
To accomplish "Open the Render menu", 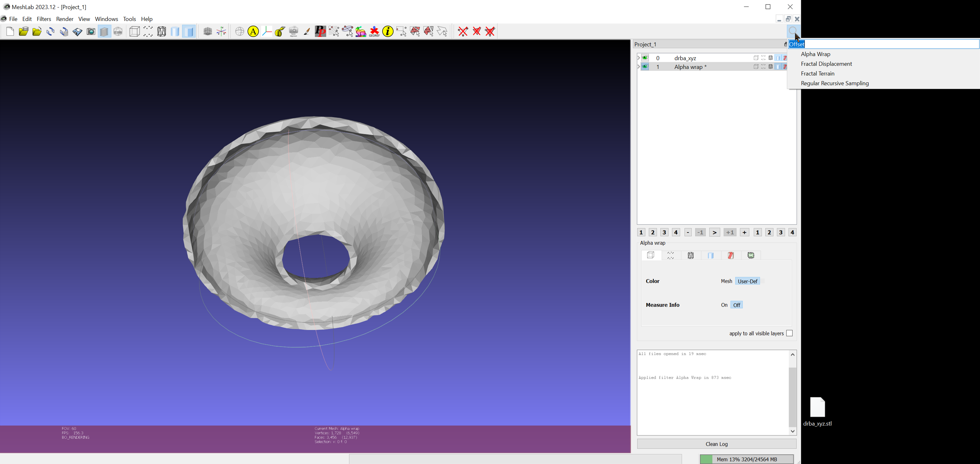I will 65,19.
